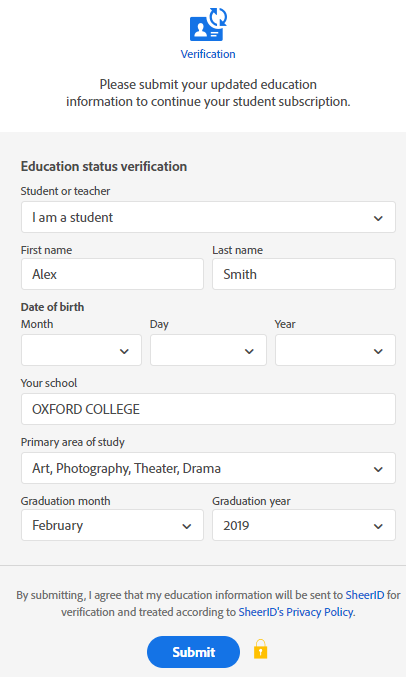Click the Your school field showing OXFORD COLLEGE
The image size is (406, 677).
coord(208,409)
